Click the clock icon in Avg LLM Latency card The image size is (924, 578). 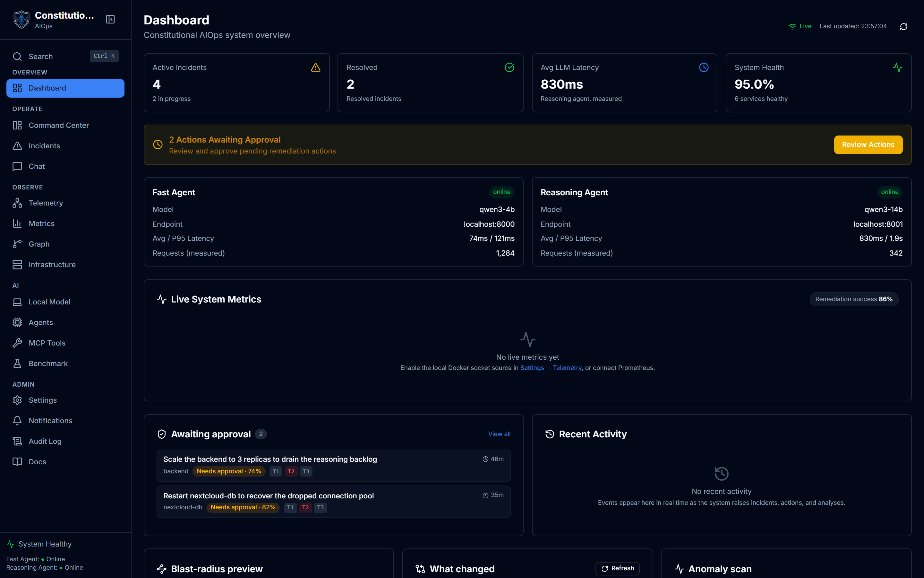(703, 68)
